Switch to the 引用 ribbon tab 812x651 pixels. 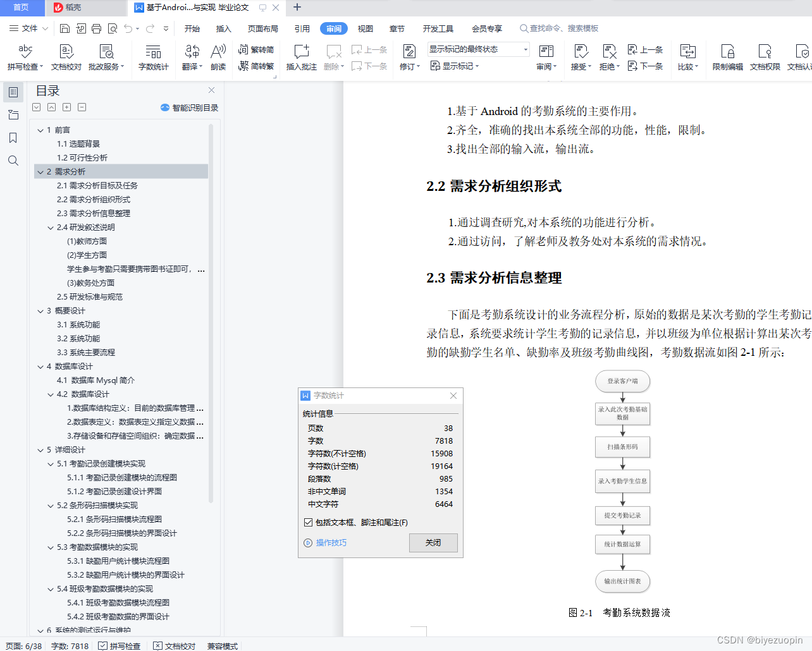(302, 28)
